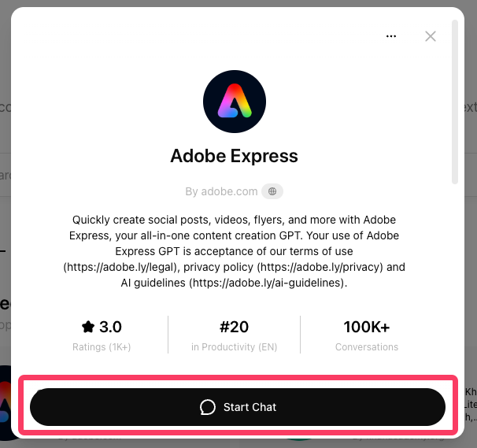Screen dimensions: 477x448
Task: Click the 100K+ conversations count
Action: click(x=367, y=327)
